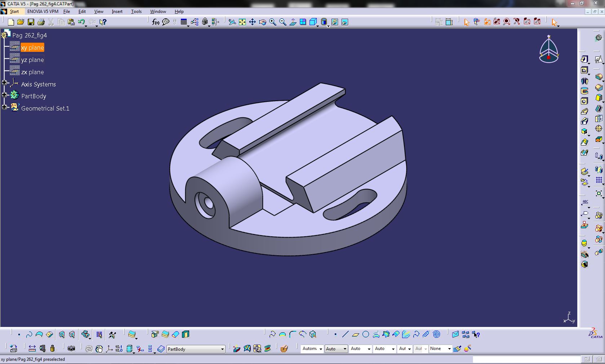
Task: Open the Edit menu
Action: pyautogui.click(x=82, y=12)
